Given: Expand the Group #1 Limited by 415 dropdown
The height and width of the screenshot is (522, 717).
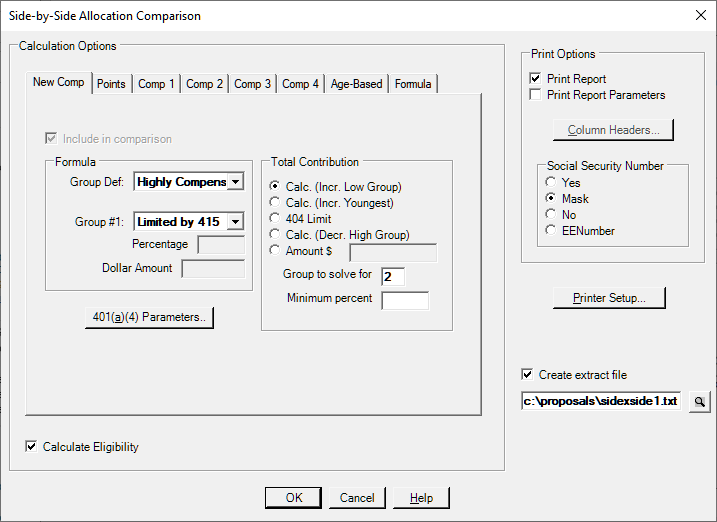Looking at the screenshot, I should pyautogui.click(x=235, y=222).
